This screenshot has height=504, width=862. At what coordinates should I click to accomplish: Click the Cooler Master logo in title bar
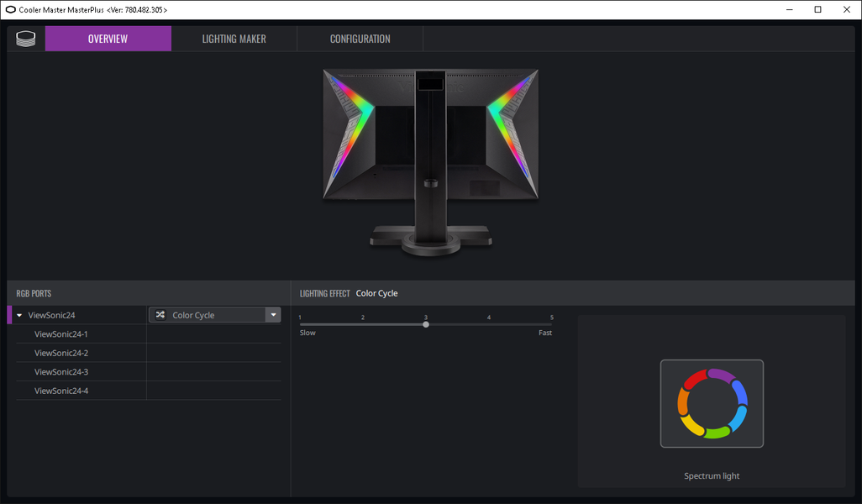(10, 9)
